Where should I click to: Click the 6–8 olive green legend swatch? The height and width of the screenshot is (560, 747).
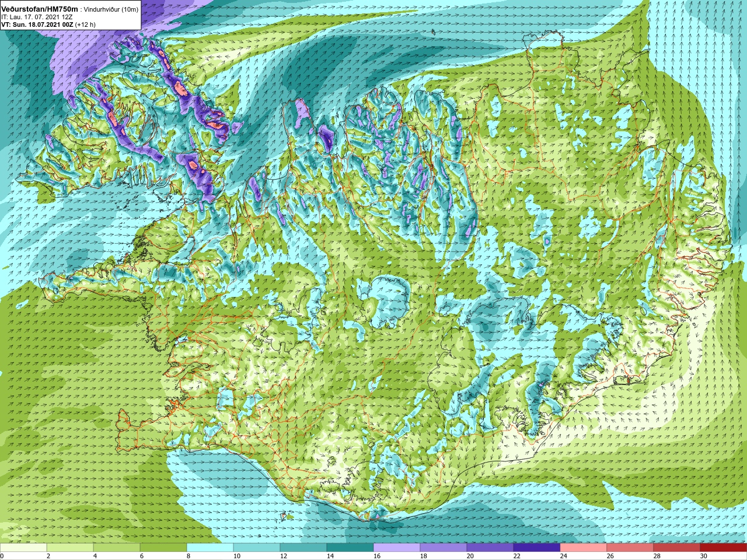click(x=163, y=547)
